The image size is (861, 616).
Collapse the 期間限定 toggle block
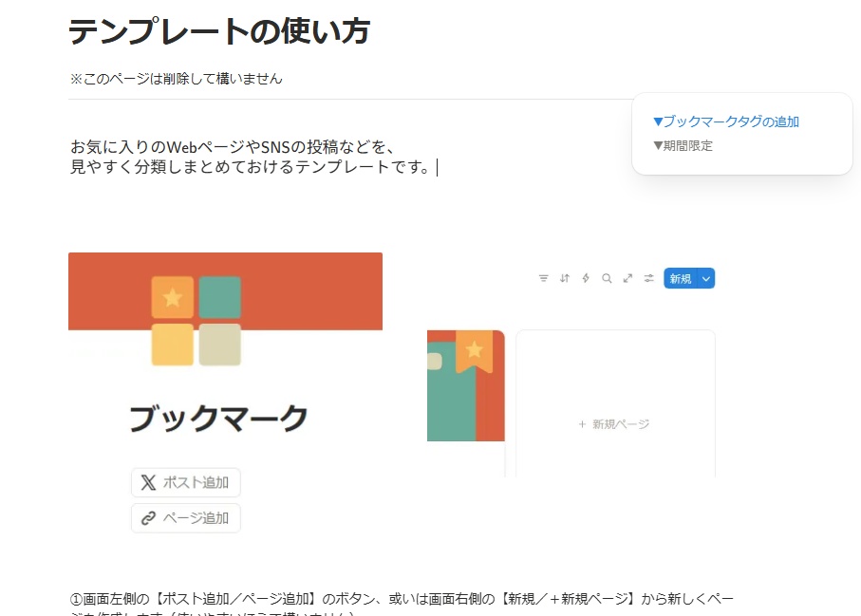(658, 147)
